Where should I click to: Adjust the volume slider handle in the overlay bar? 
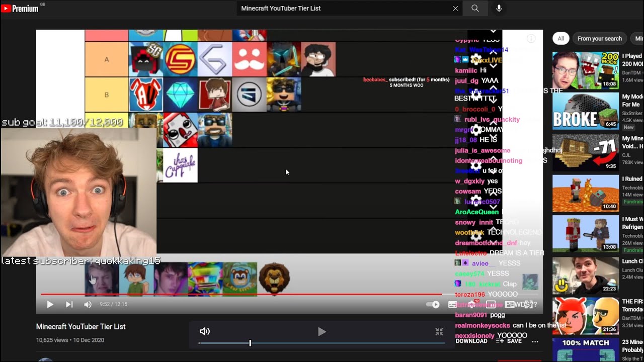(x=250, y=343)
